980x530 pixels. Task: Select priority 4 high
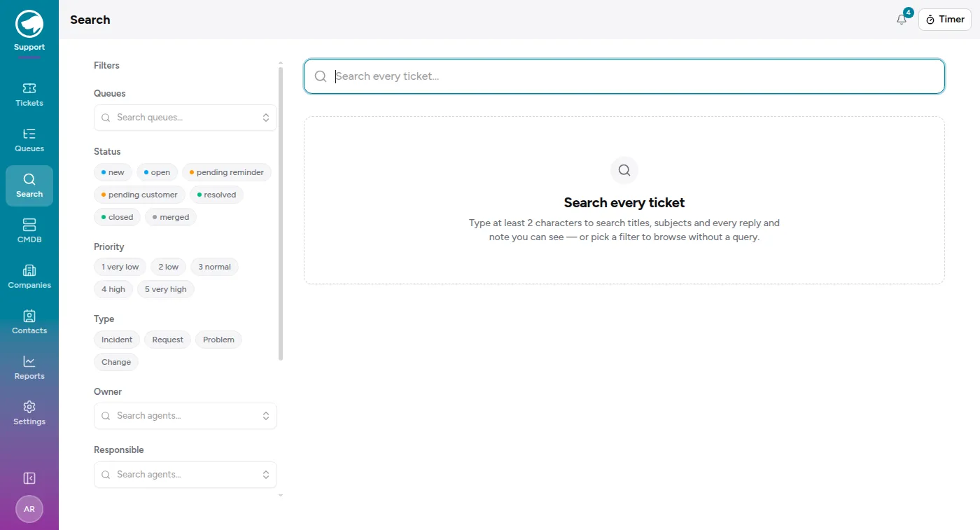pos(113,289)
